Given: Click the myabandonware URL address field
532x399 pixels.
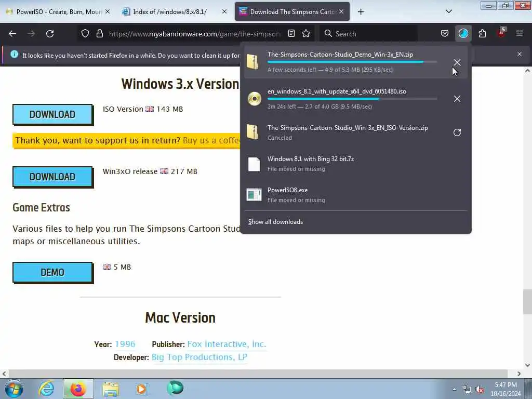Looking at the screenshot, I should (x=195, y=34).
